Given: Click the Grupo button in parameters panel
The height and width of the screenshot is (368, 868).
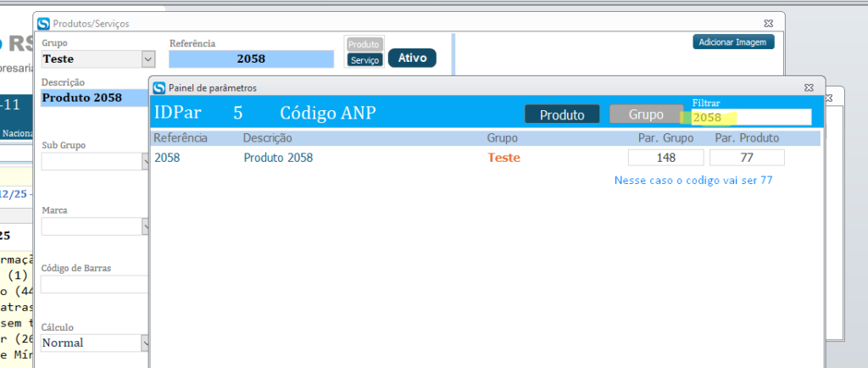Looking at the screenshot, I should pyautogui.click(x=646, y=114).
